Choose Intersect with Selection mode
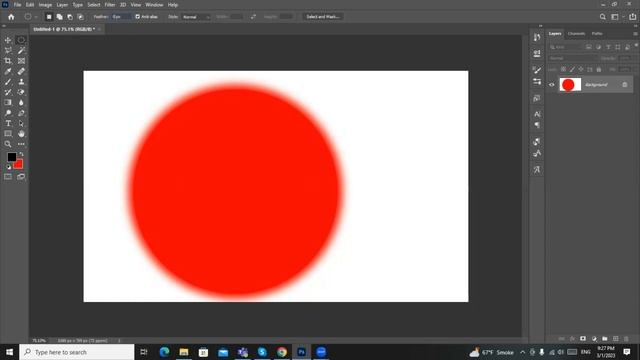 [x=81, y=17]
